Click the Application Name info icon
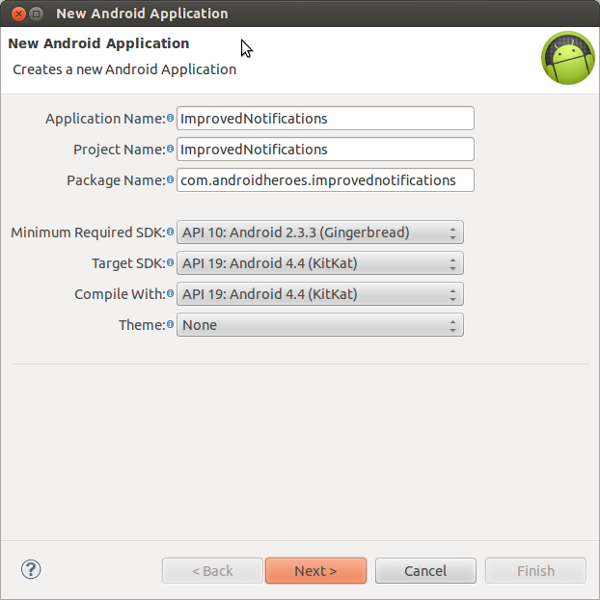600x600 pixels. pos(170,118)
